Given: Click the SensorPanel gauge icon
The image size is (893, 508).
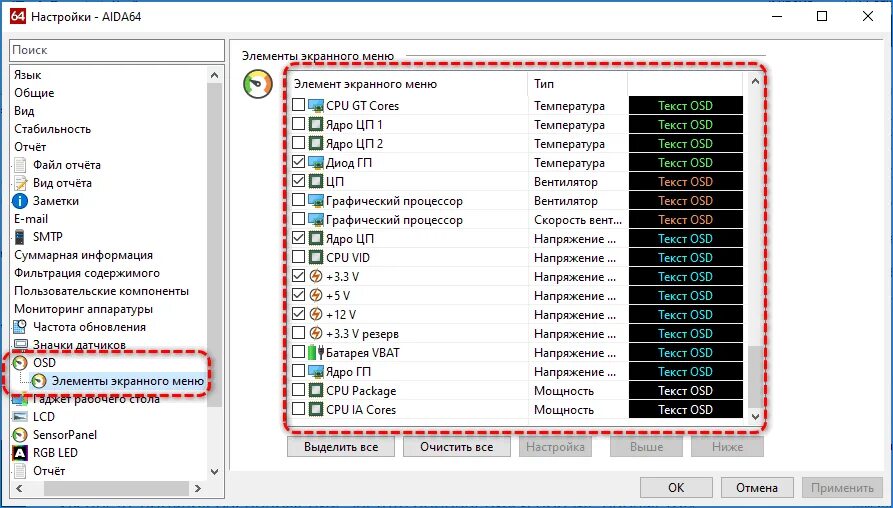Looking at the screenshot, I should 20,435.
